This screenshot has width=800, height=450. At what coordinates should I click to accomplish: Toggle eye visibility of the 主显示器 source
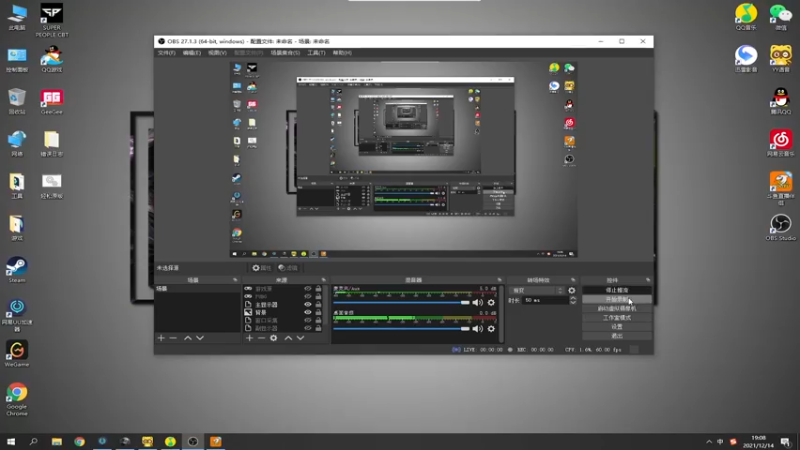click(308, 305)
